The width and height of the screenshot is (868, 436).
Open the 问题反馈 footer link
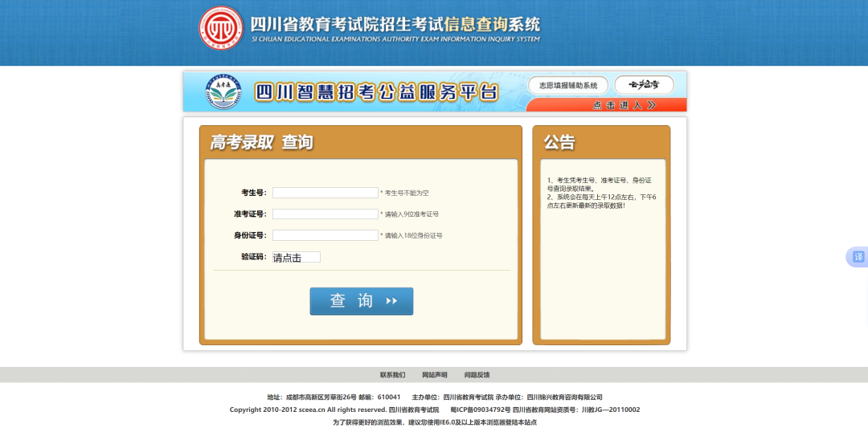click(x=477, y=375)
